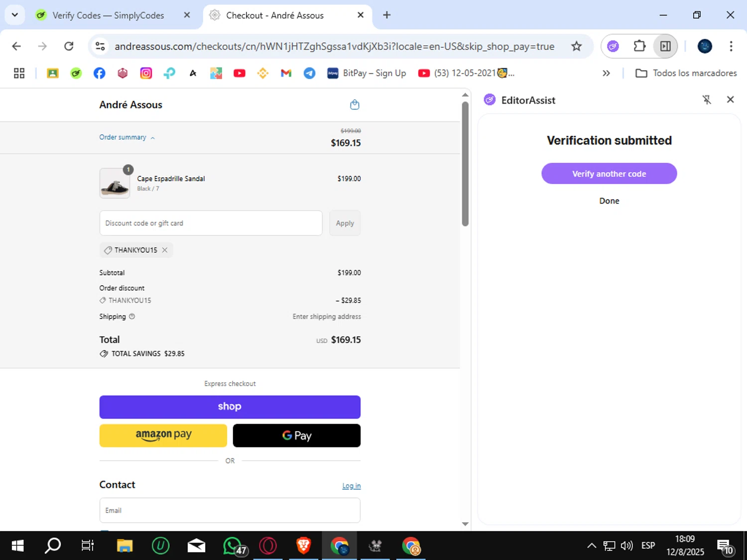The height and width of the screenshot is (560, 747).
Task: Pay with the Shop Pay button
Action: 230,407
